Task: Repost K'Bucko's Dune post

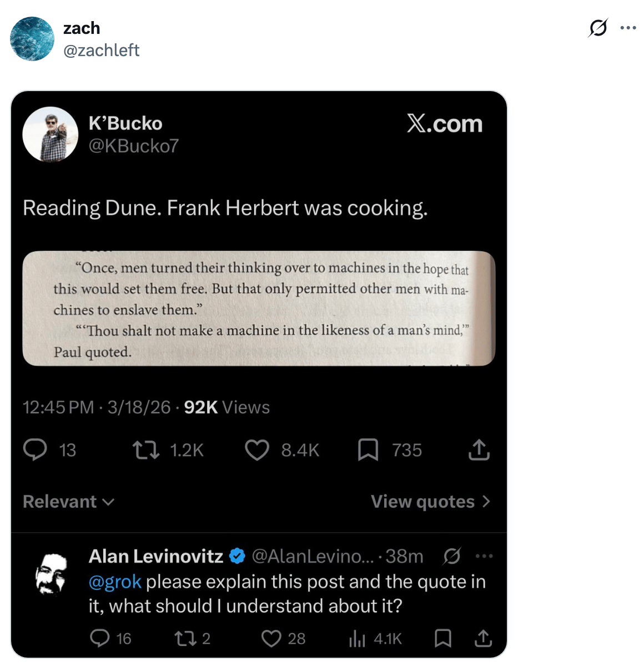Action: 146,450
